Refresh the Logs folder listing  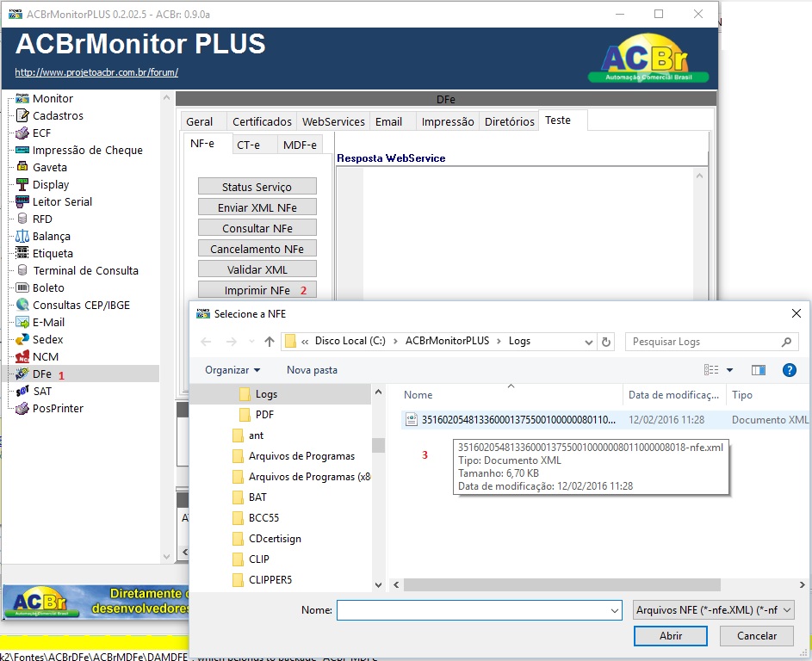(606, 342)
